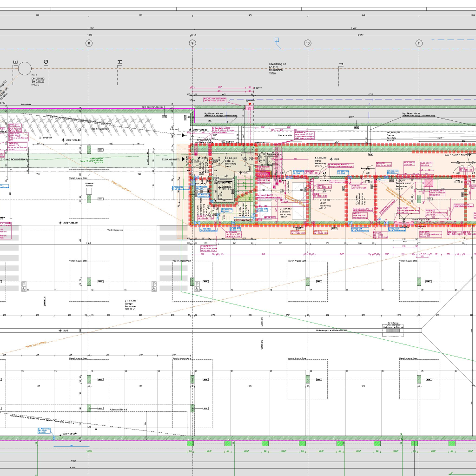Click grid axis bubble number 9

point(192,43)
